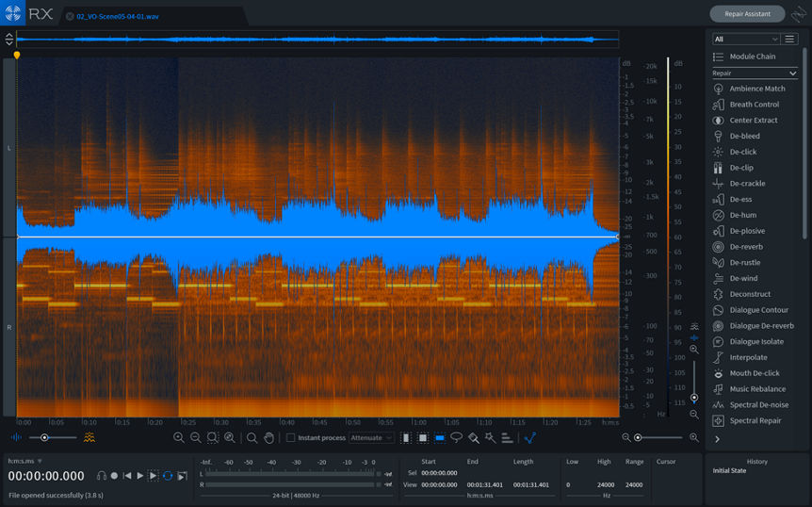812x507 pixels.
Task: Open the Module Chain entry
Action: pyautogui.click(x=752, y=57)
